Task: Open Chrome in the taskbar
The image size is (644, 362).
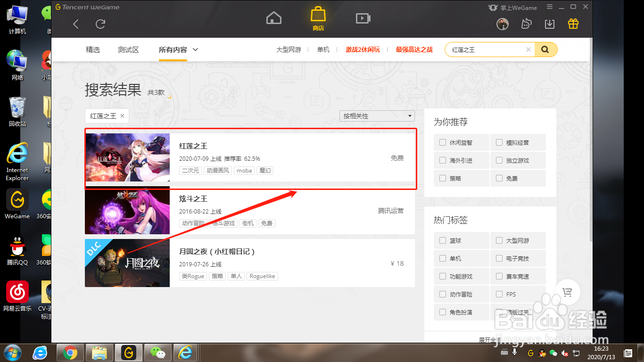Action: (70, 353)
